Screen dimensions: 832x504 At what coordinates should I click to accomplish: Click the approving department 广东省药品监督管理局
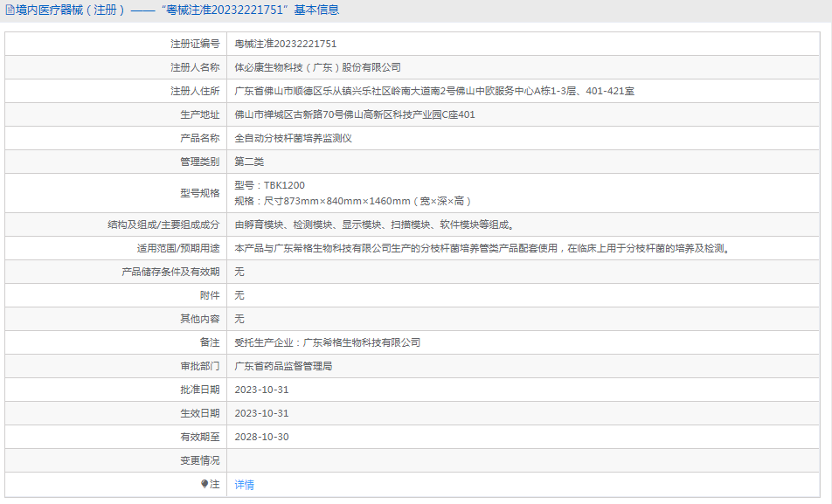point(283,366)
